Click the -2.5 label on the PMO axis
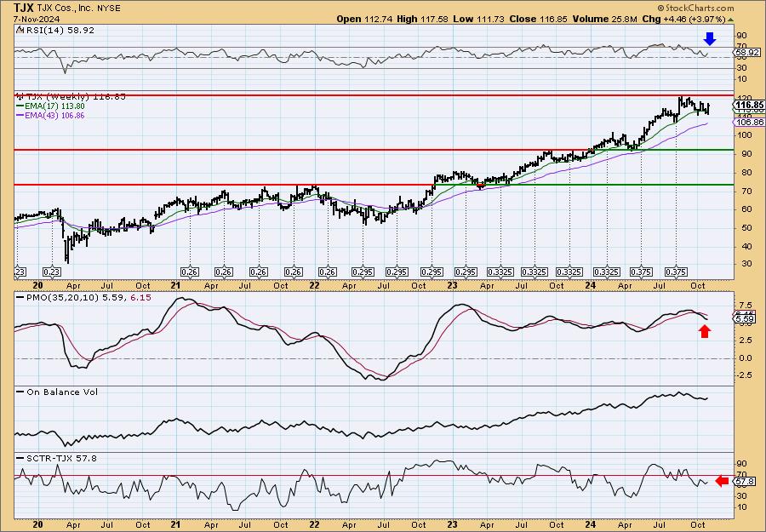This screenshot has height=532, width=766. coord(746,375)
